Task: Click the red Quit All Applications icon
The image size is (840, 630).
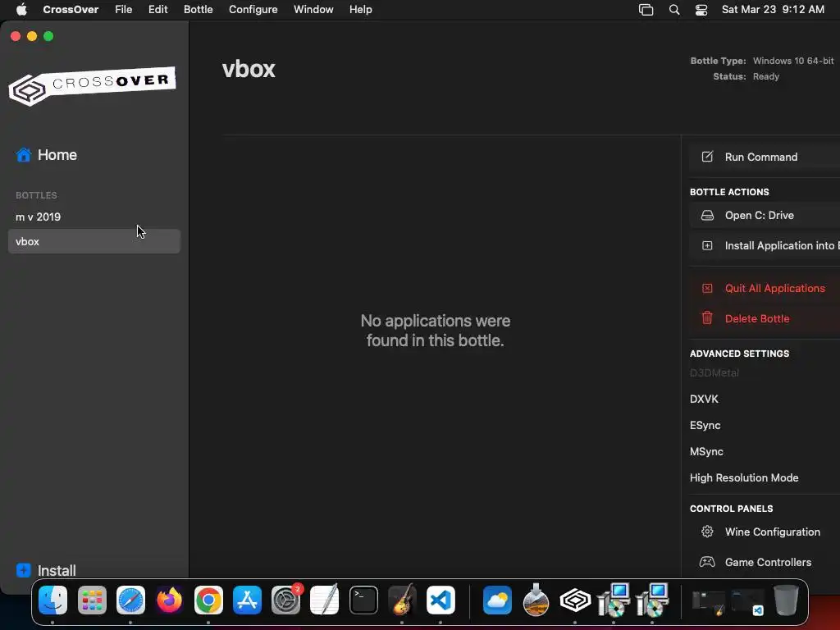Action: (707, 288)
